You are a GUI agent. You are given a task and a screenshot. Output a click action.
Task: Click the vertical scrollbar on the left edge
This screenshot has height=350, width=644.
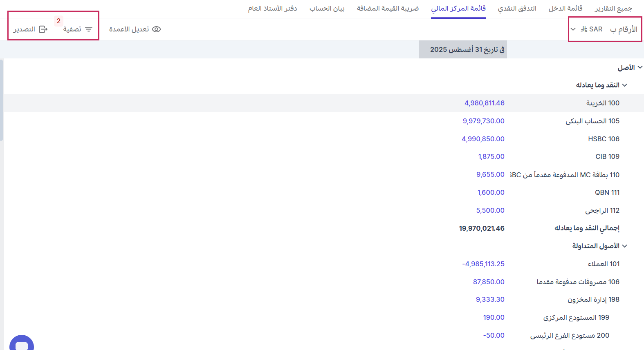(x=2, y=100)
